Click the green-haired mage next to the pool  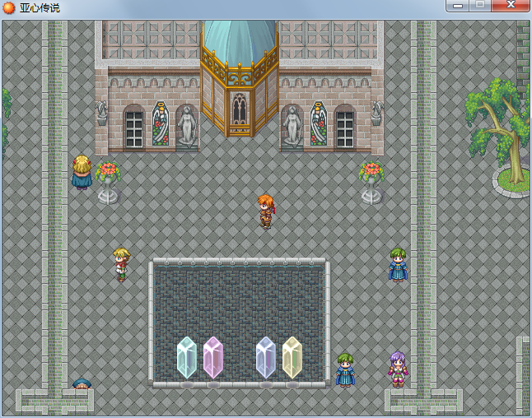coord(345,369)
